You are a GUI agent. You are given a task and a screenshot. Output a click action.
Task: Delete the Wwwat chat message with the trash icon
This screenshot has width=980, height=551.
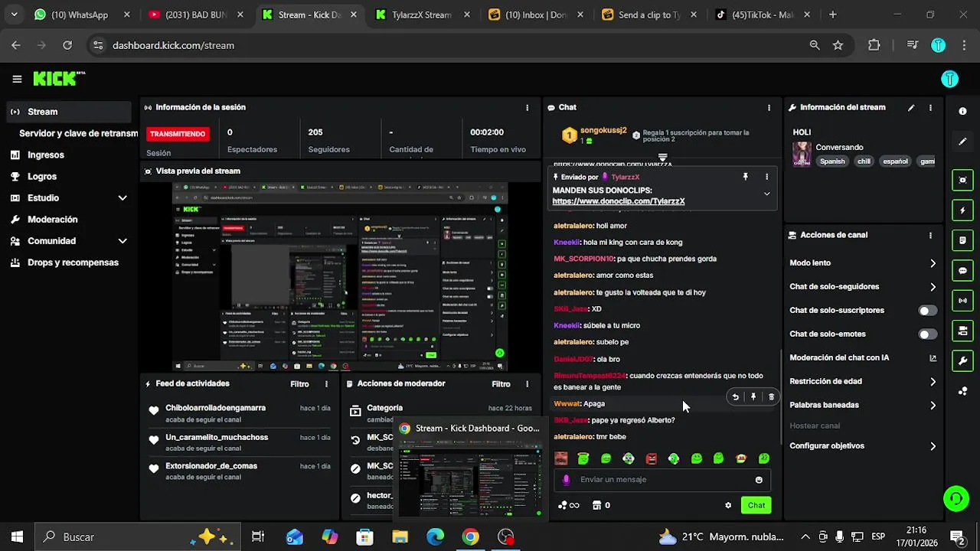click(771, 397)
